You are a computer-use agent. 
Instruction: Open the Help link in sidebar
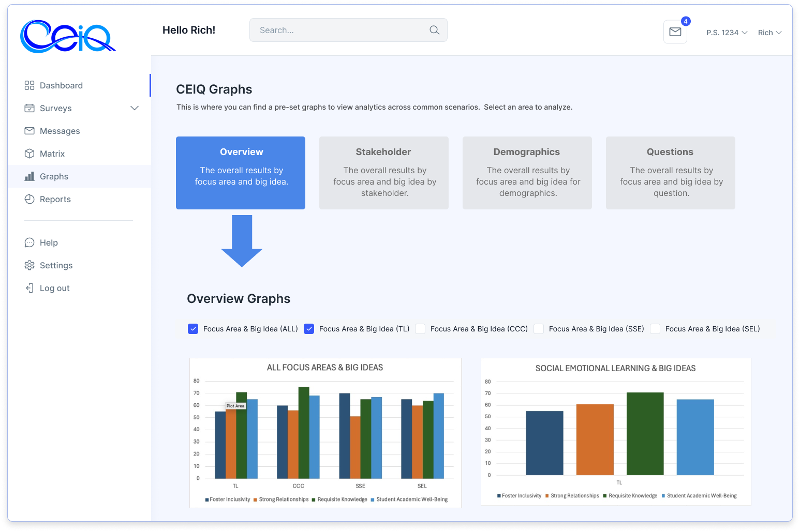(49, 242)
